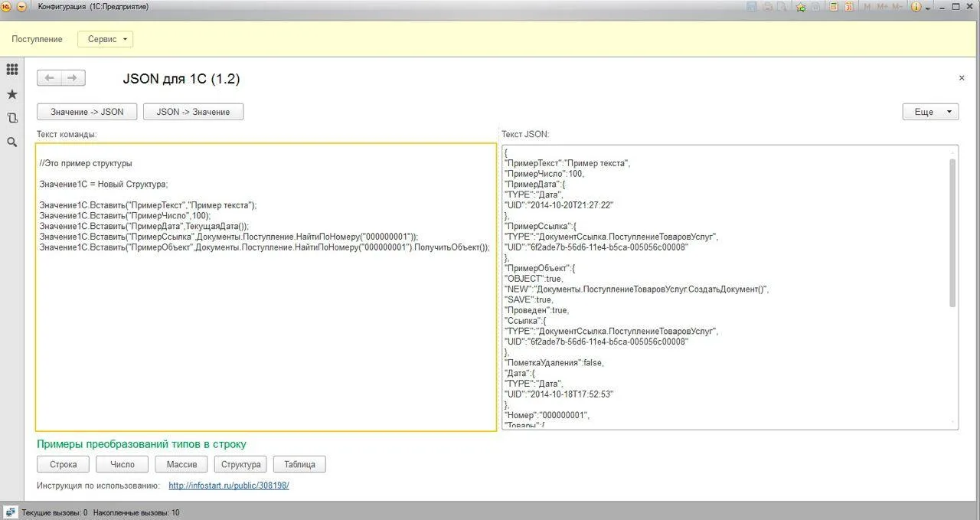Click the M- memory button
The height and width of the screenshot is (520, 980).
pyautogui.click(x=898, y=7)
